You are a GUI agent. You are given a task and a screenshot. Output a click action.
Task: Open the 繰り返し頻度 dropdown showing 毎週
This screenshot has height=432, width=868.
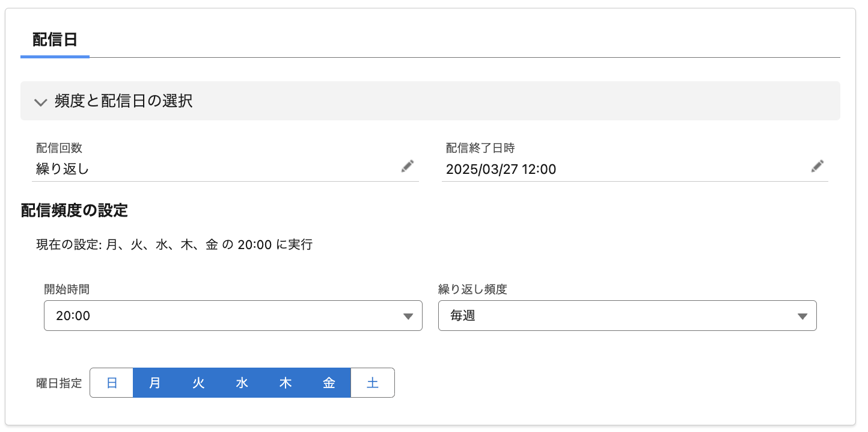point(627,316)
